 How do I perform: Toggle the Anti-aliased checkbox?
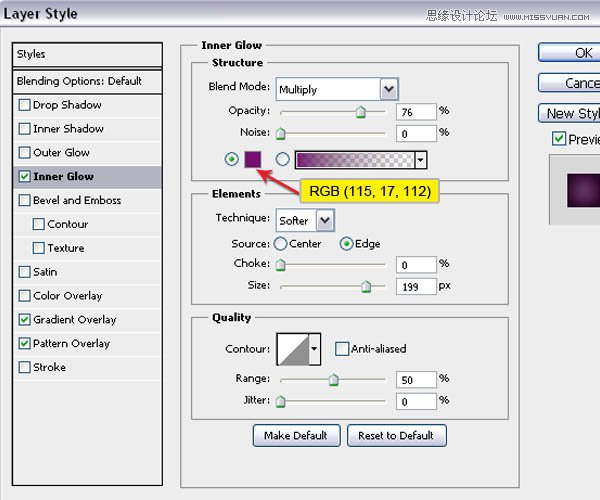point(342,349)
